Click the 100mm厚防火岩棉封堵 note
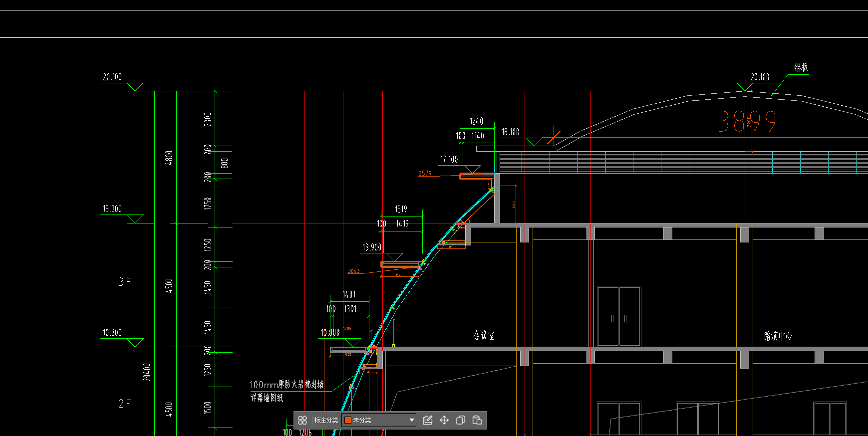Image resolution: width=868 pixels, height=436 pixels. tap(287, 384)
